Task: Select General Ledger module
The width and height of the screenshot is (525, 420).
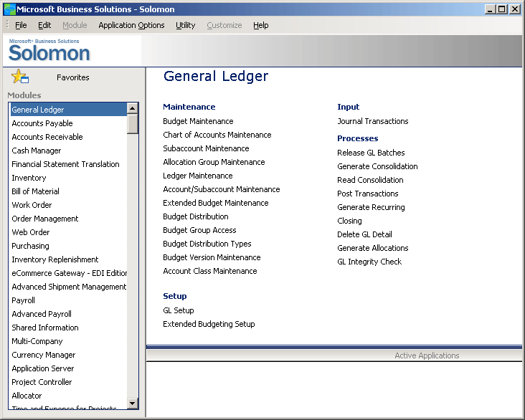Action: click(68, 110)
